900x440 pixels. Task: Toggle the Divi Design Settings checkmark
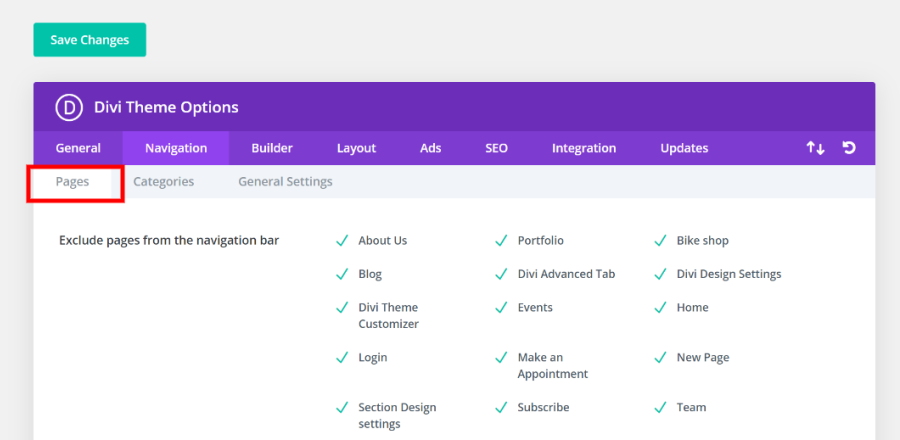661,274
